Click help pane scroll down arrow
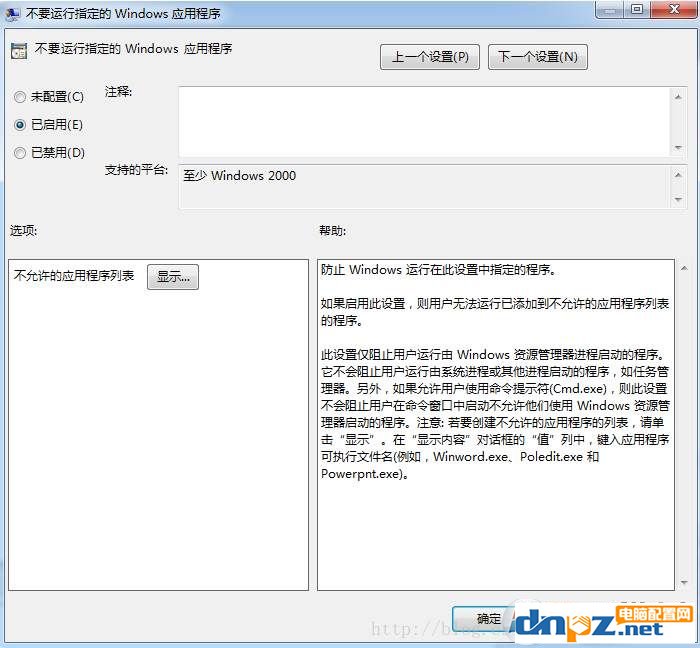Viewport: 700px width, 648px height. 684,582
